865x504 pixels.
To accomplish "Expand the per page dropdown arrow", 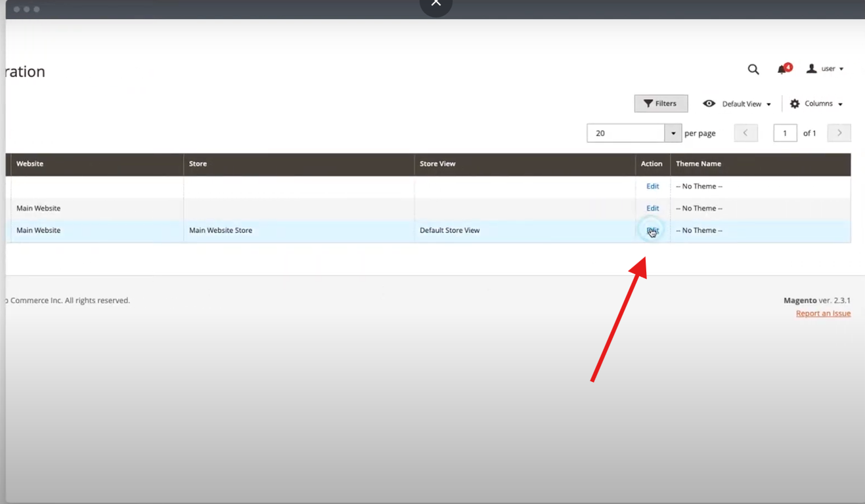I will 673,133.
